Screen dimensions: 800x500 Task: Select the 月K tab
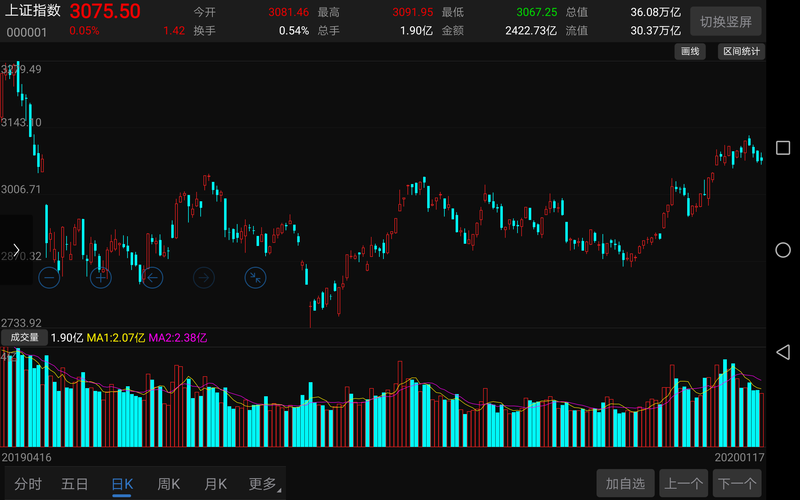coord(215,484)
